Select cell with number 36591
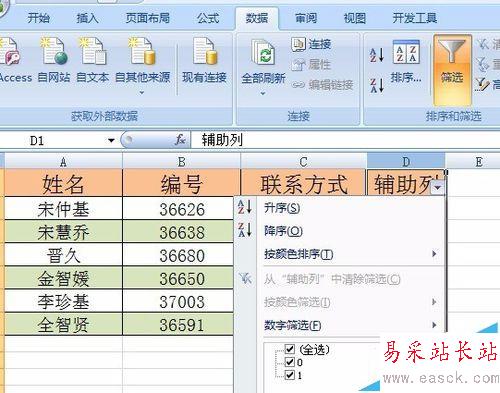This screenshot has height=393, width=500. click(x=178, y=324)
